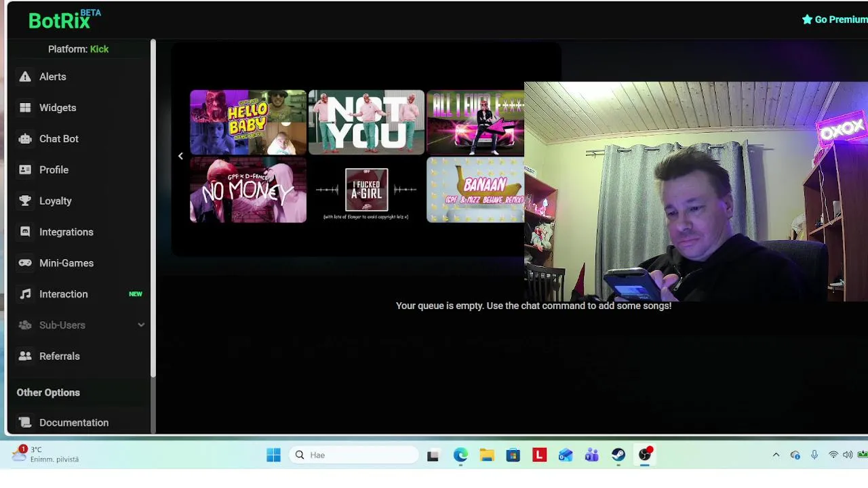
Task: Open File Explorer from taskbar
Action: coord(487,455)
